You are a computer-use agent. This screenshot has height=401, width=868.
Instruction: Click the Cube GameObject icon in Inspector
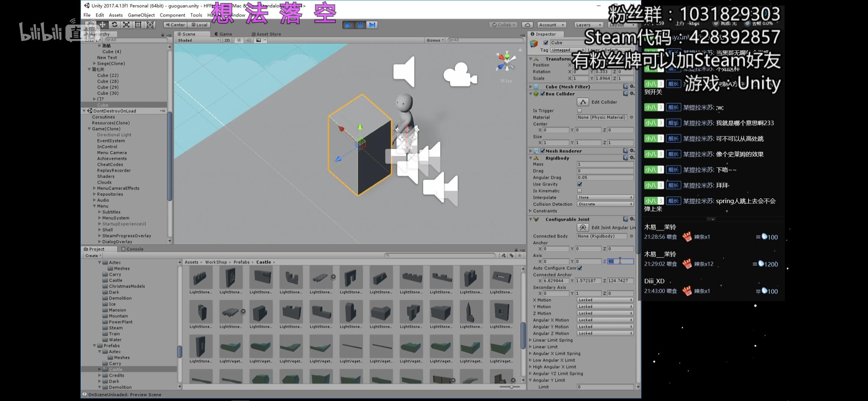point(534,44)
